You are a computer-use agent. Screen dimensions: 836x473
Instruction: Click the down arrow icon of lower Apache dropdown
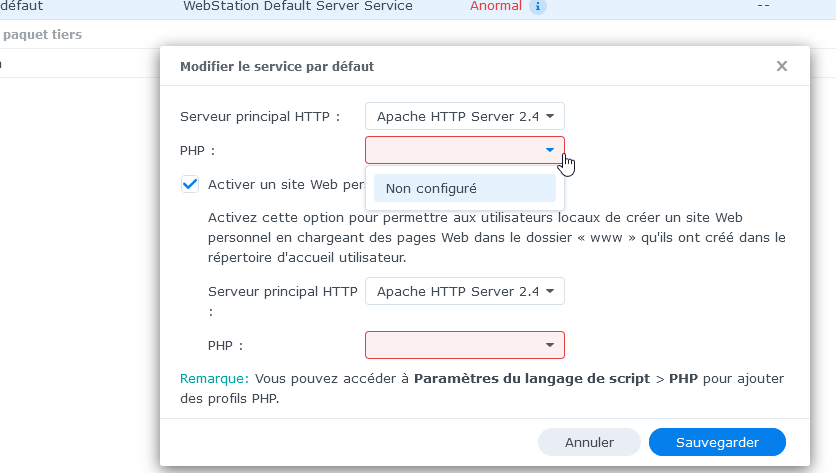coord(550,291)
